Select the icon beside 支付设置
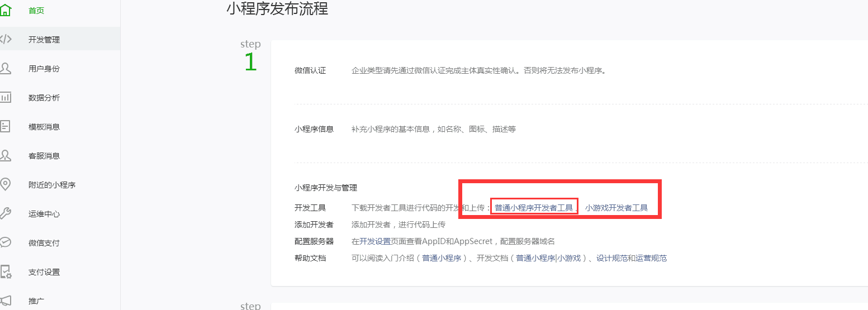The height and width of the screenshot is (310, 868). 5,272
